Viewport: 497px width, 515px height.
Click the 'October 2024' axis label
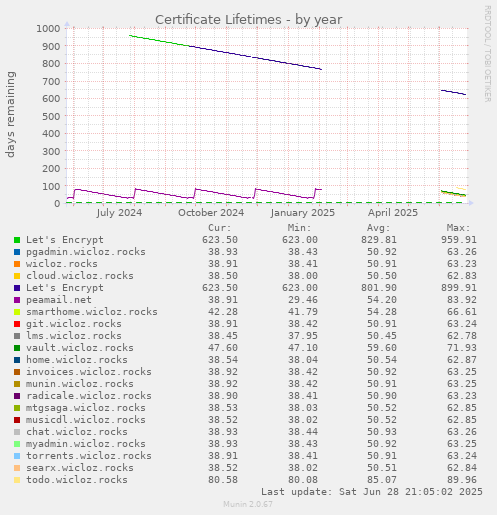211,213
